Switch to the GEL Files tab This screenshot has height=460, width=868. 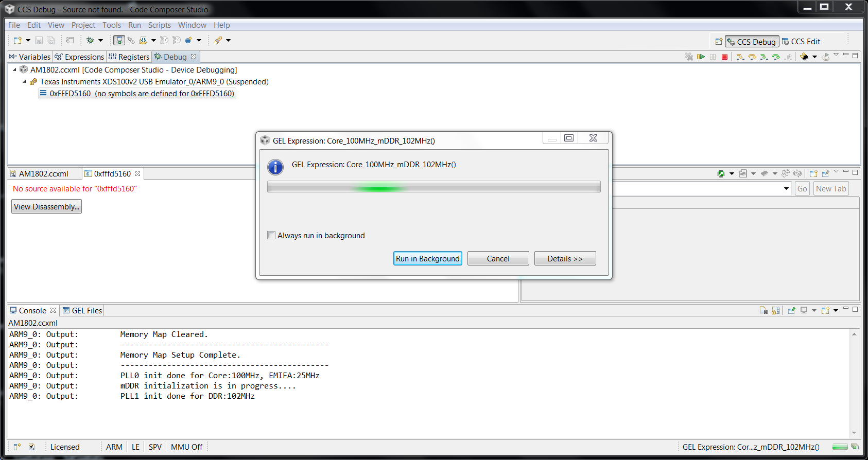coord(82,310)
